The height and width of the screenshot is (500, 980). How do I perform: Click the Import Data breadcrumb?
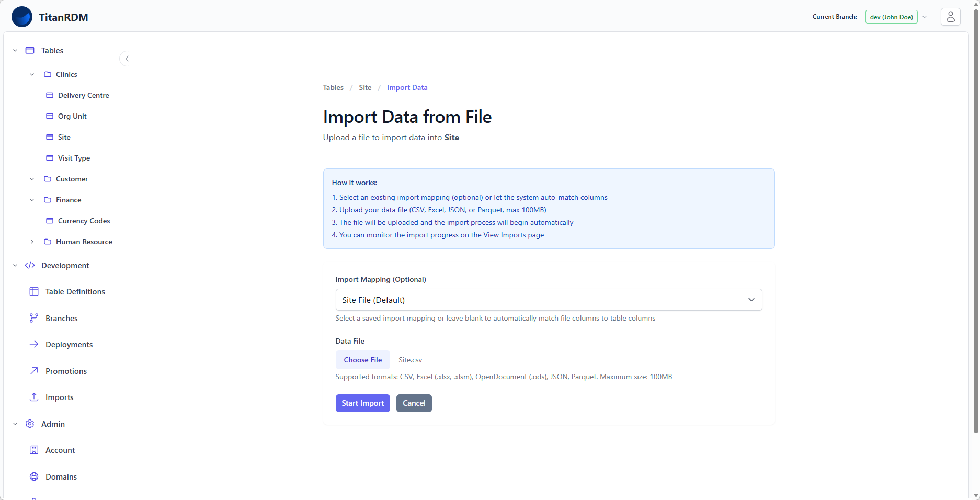(407, 87)
